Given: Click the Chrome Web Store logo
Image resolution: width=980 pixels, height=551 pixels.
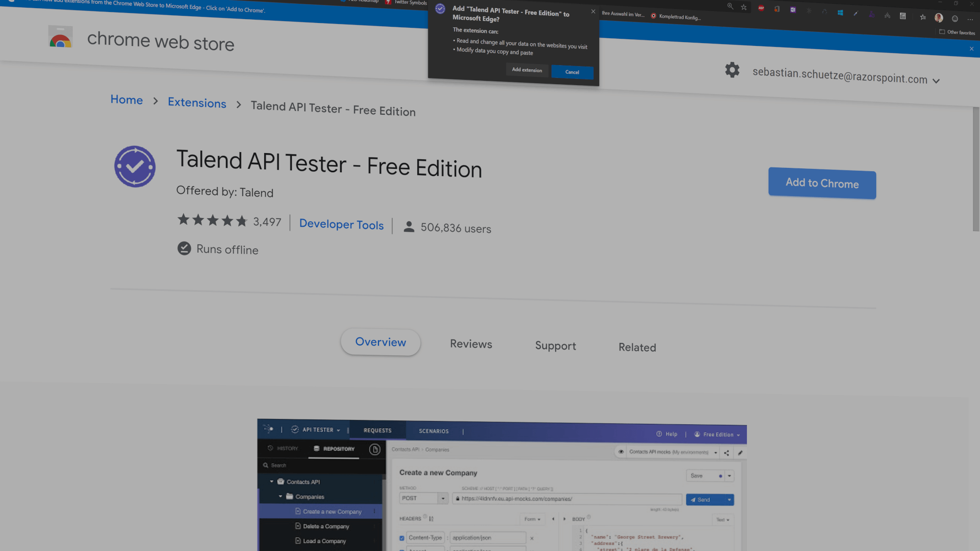Looking at the screenshot, I should (x=60, y=37).
